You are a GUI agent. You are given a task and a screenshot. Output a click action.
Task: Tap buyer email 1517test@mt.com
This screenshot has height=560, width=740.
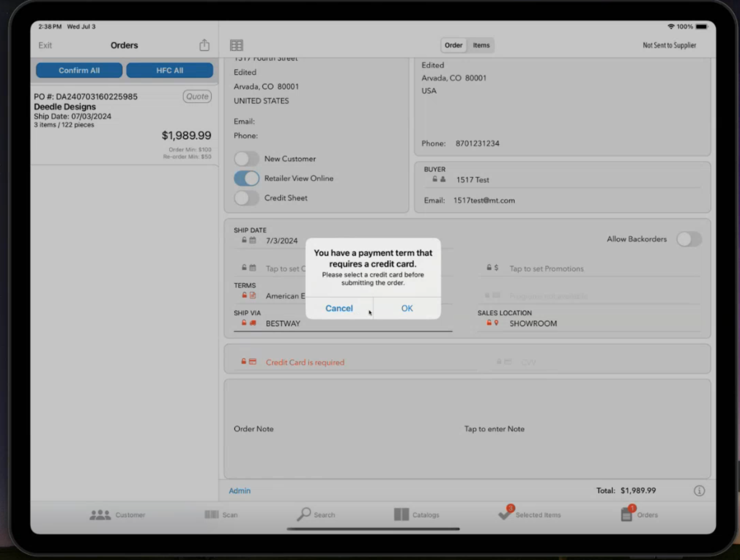click(484, 200)
